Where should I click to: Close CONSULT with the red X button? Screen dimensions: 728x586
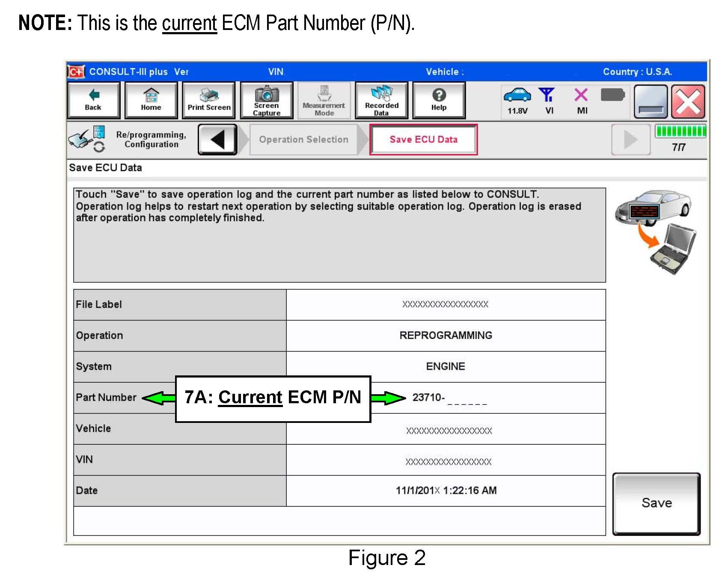[x=688, y=102]
